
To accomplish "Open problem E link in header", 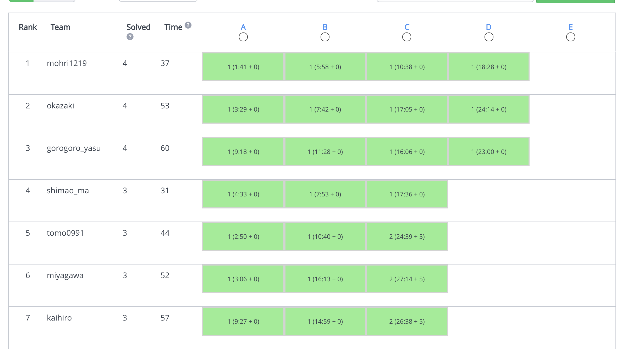I will click(x=570, y=27).
